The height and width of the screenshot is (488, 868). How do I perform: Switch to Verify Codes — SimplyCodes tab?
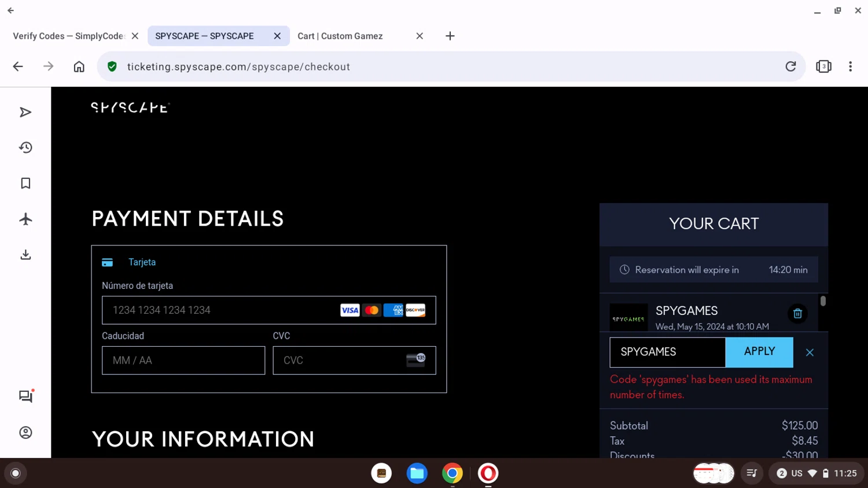(68, 36)
